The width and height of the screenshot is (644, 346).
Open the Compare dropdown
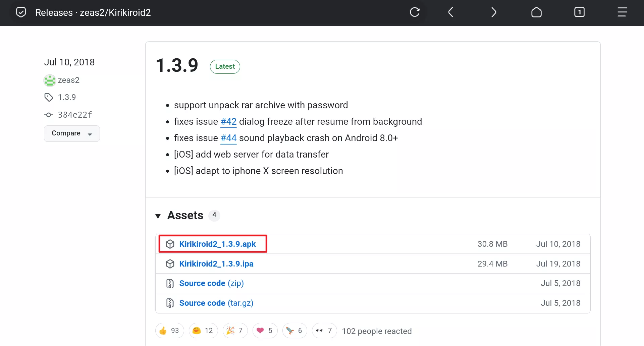(72, 133)
